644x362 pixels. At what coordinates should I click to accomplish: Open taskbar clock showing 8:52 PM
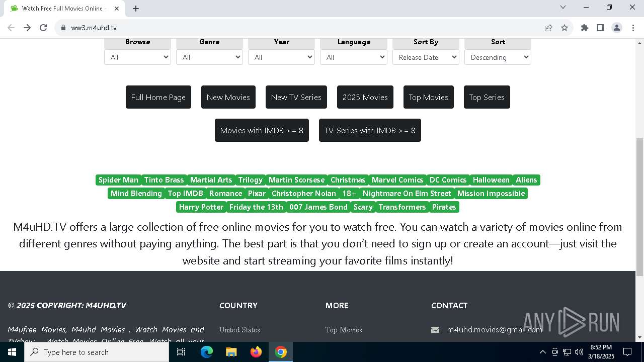602,352
